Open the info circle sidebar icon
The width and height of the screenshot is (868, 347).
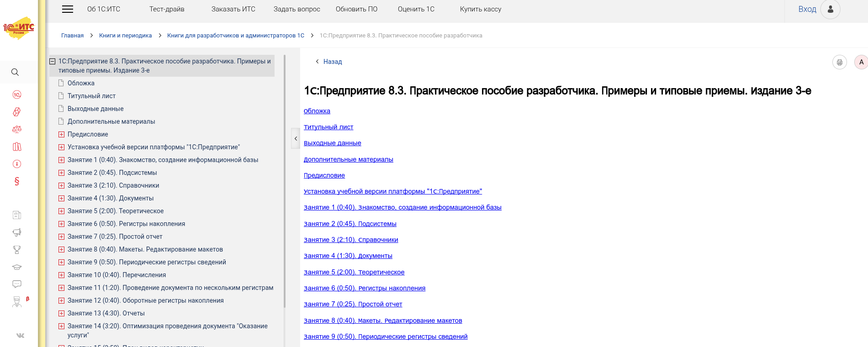click(x=17, y=164)
